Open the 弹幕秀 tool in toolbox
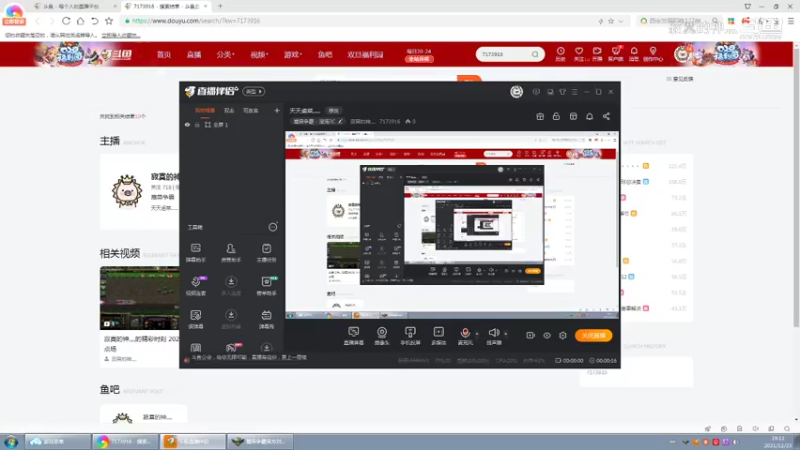Image resolution: width=800 pixels, height=450 pixels. point(266,319)
